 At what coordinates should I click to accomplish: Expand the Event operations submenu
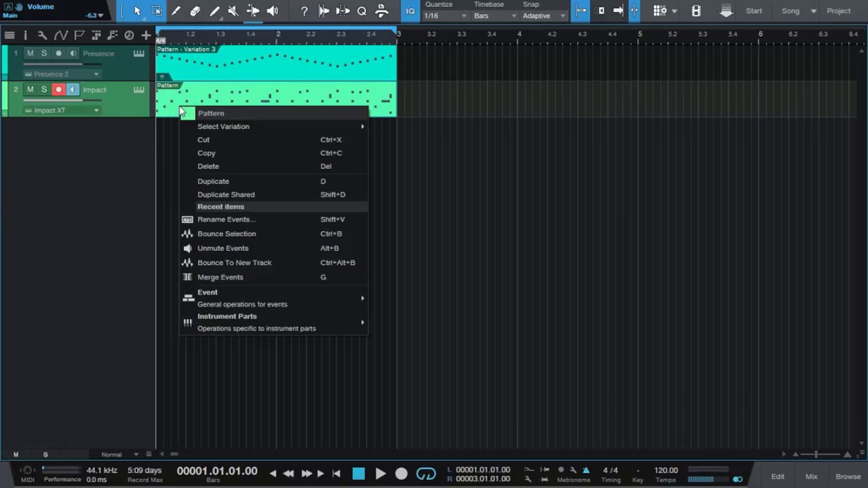[x=274, y=298]
